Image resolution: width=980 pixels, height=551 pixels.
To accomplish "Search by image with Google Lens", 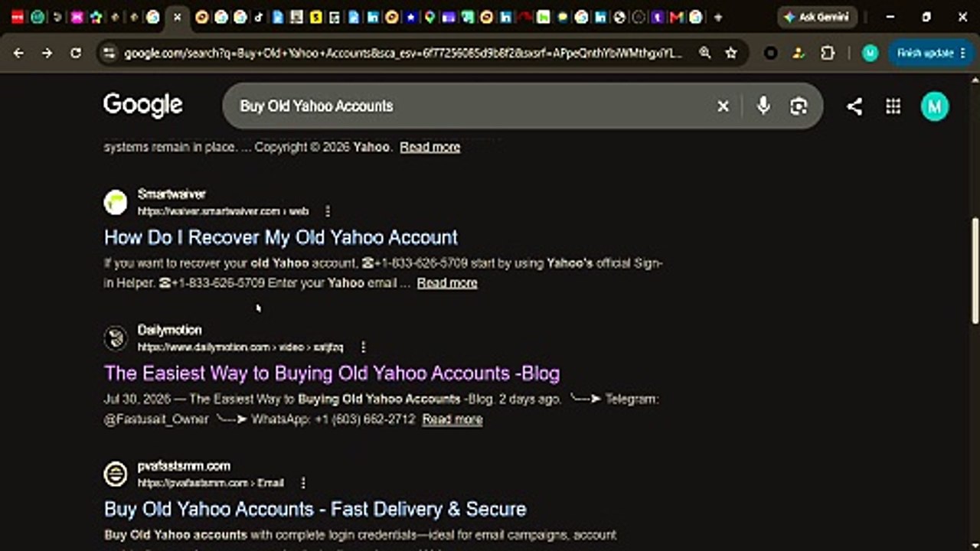I will 799,106.
